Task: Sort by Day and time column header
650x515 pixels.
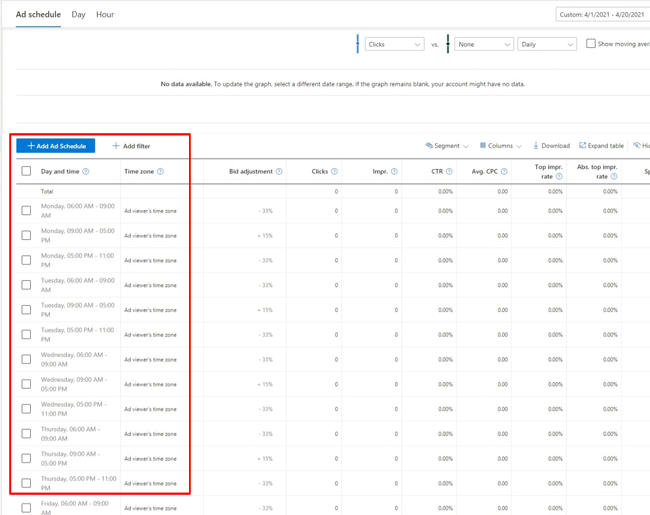Action: [60, 171]
